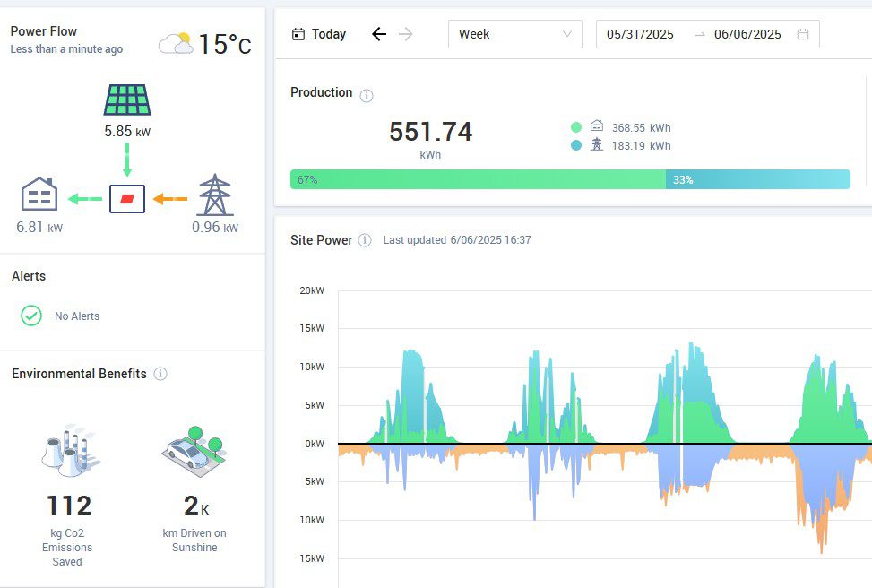This screenshot has height=588, width=872.
Task: Click the Production info icon
Action: 367,95
